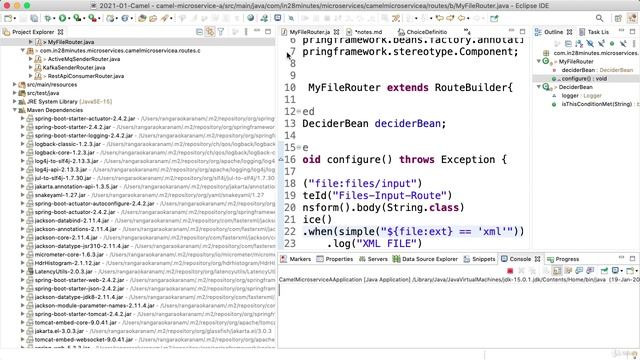The width and height of the screenshot is (640, 360).
Task: Open the Markers tab
Action: [x=296, y=259]
